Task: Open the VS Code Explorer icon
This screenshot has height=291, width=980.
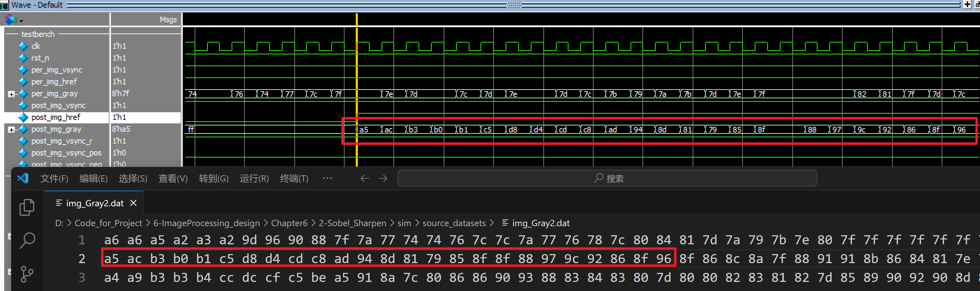Action: (x=27, y=207)
